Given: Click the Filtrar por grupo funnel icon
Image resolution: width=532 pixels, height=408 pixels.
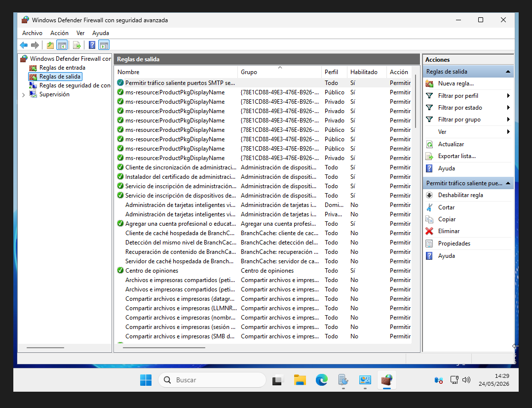Looking at the screenshot, I should 429,120.
